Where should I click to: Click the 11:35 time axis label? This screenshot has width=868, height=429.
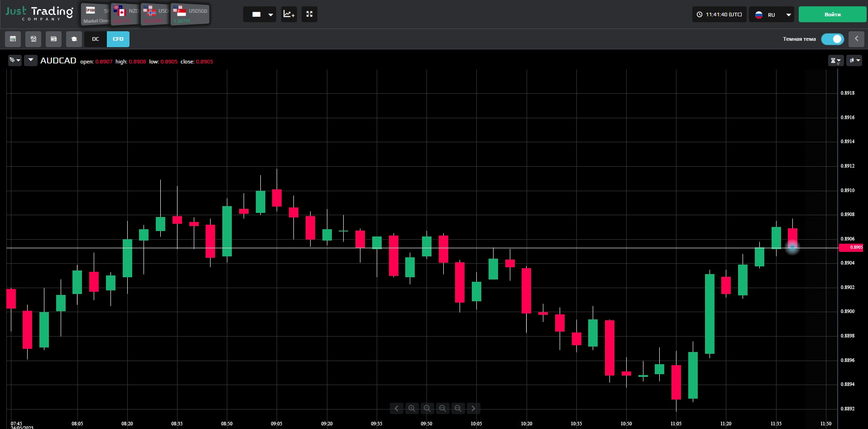pos(776,424)
